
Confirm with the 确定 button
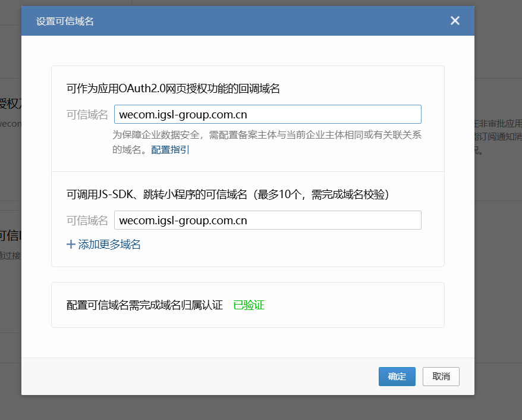pyautogui.click(x=397, y=377)
